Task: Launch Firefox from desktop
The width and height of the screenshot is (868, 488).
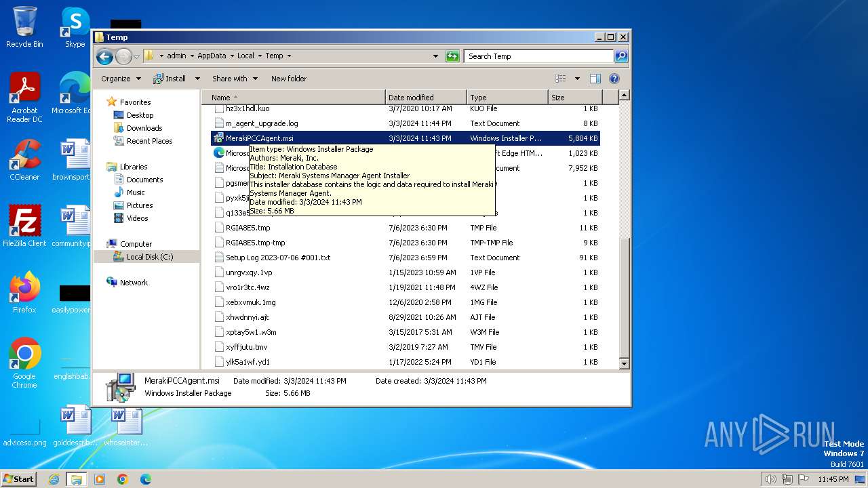Action: point(24,292)
